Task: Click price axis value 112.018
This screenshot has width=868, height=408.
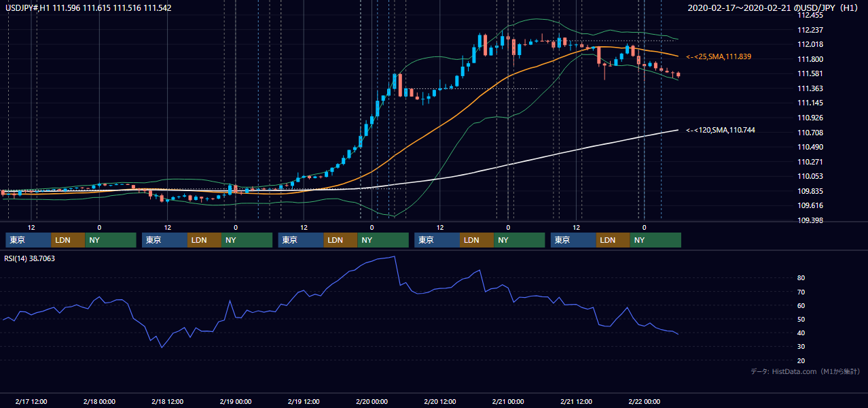Action: click(x=809, y=44)
